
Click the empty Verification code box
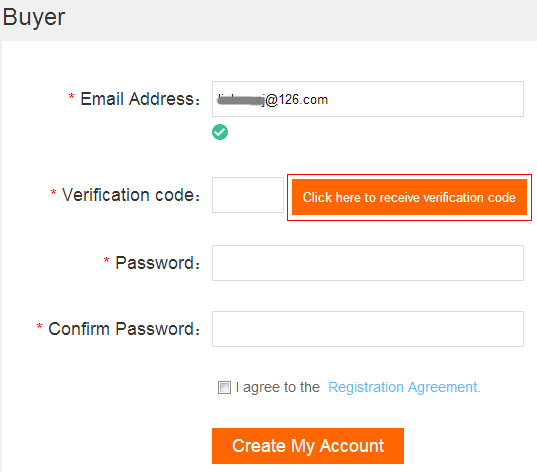point(248,195)
